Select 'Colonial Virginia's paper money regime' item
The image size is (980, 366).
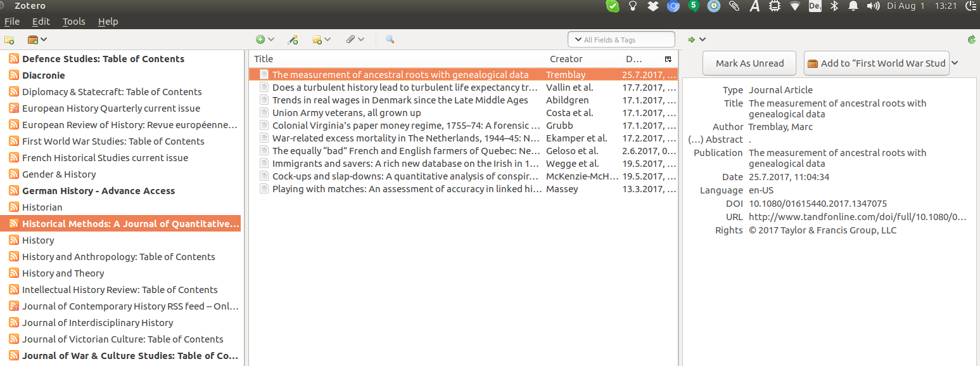[x=463, y=126]
